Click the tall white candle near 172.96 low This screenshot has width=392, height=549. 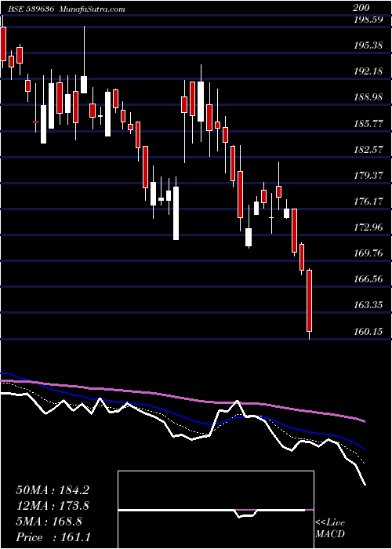coord(176,213)
